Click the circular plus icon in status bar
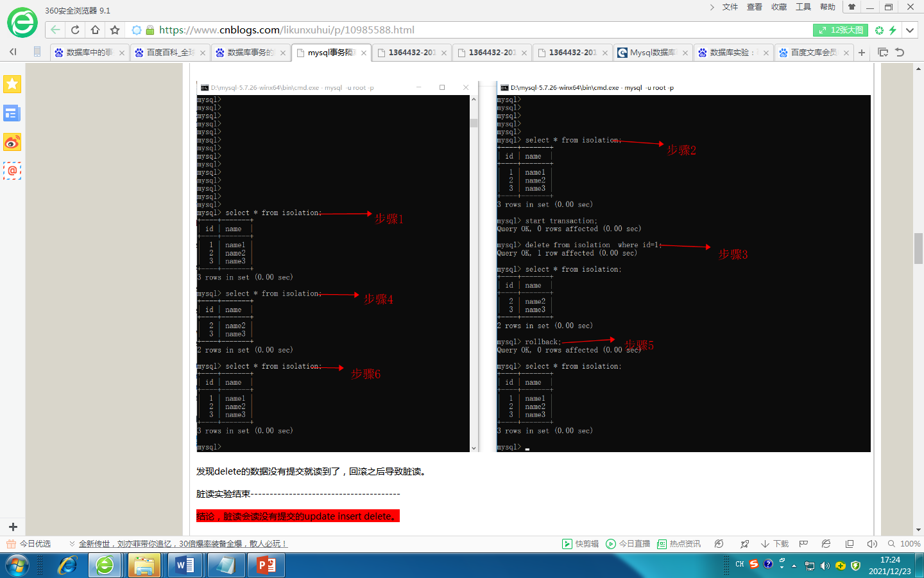 [719, 544]
